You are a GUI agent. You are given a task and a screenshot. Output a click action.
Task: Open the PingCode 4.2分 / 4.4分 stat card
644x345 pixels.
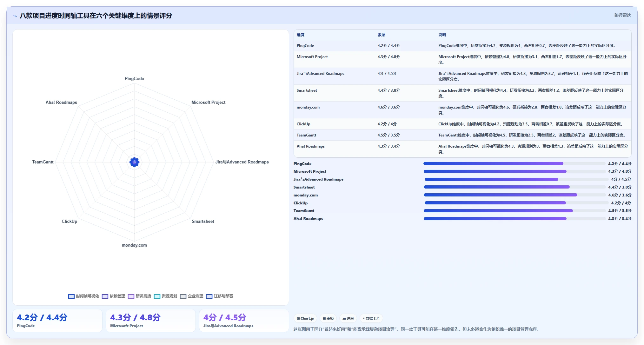pyautogui.click(x=57, y=321)
